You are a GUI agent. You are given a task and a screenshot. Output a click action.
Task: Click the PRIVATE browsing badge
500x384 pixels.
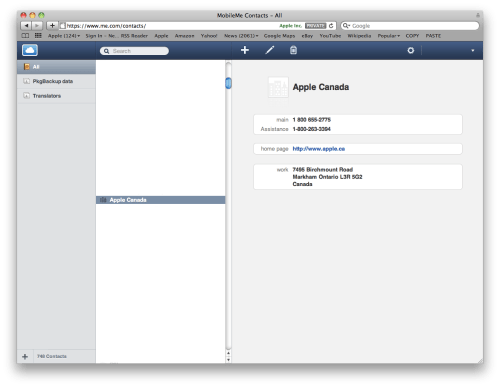click(x=315, y=26)
